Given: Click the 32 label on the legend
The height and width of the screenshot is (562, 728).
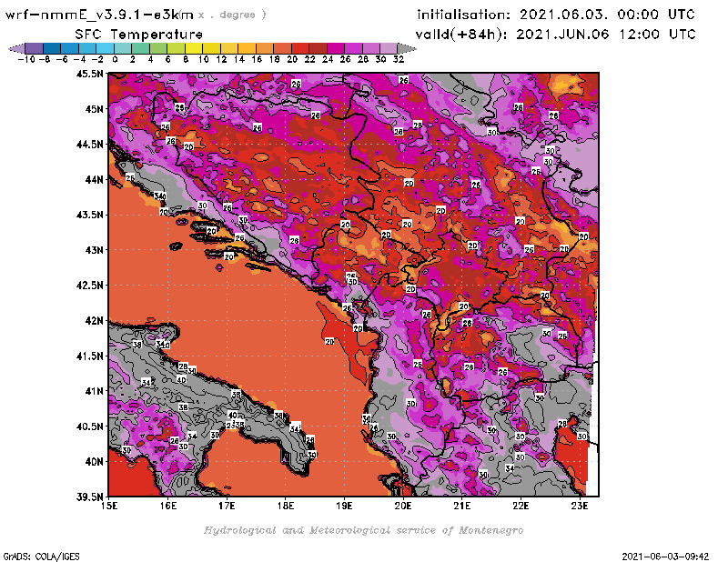Looking at the screenshot, I should pyautogui.click(x=399, y=59).
